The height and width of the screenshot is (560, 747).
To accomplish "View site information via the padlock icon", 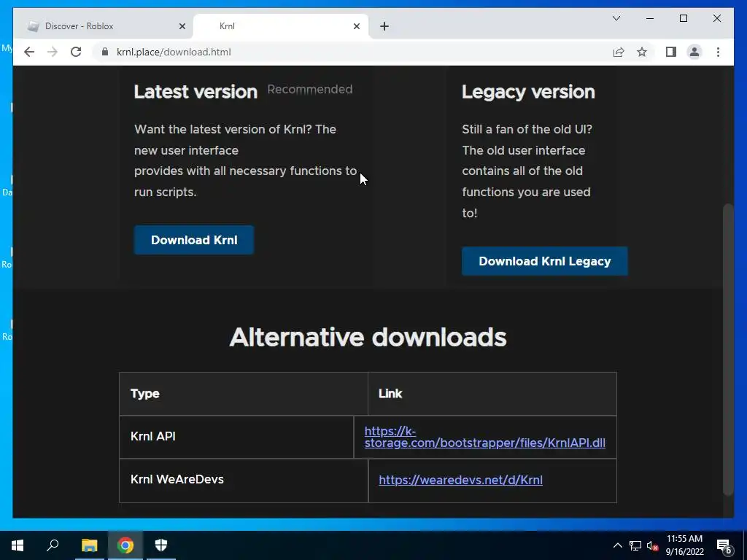I will (x=105, y=52).
